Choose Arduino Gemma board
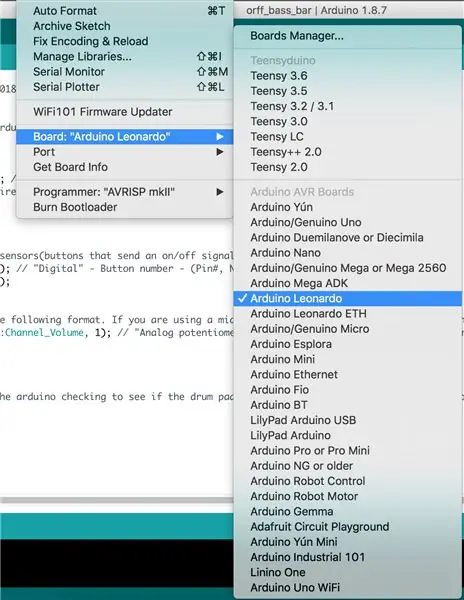464x600 pixels. click(348, 512)
